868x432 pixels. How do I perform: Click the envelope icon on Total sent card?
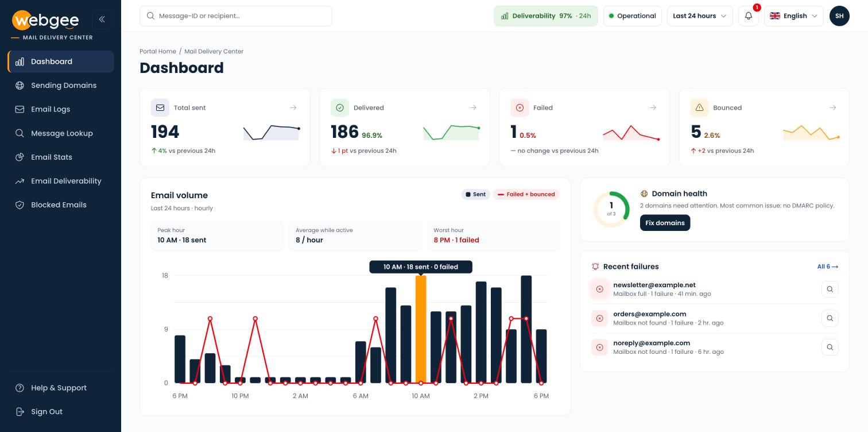coord(160,107)
